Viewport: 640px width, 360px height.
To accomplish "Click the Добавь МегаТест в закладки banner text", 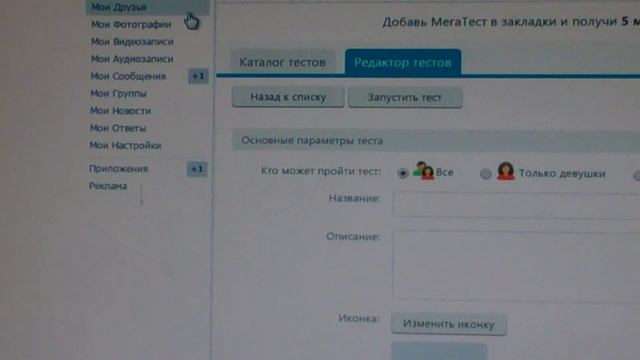I will [511, 22].
